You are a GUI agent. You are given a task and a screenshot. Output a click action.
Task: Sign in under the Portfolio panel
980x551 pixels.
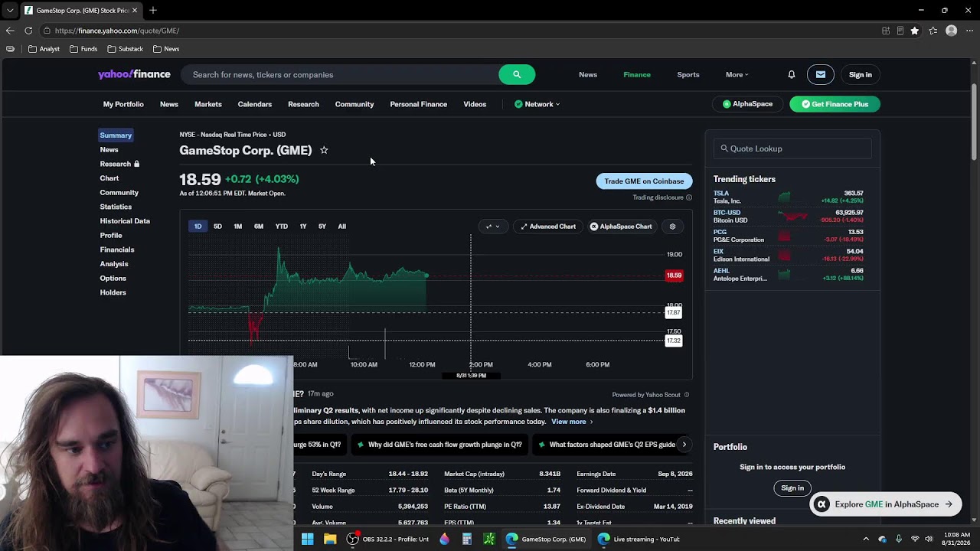click(792, 488)
